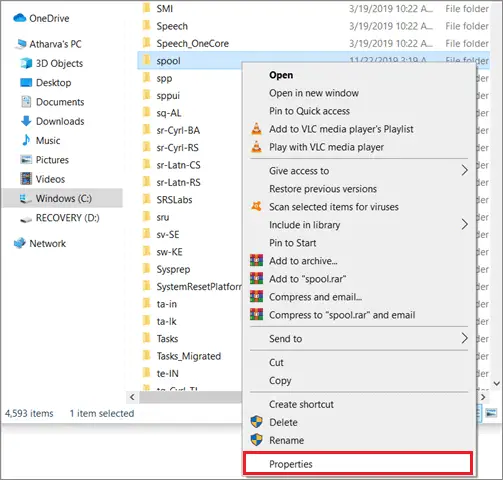The image size is (503, 480).
Task: Select the Tasks_Migrated folder
Action: coord(189,356)
